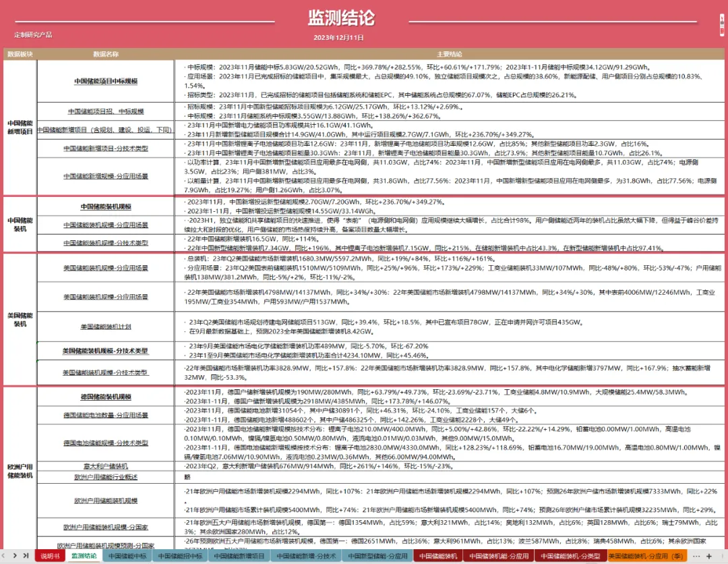Select the 监测结论 sheet tab
The height and width of the screenshot is (564, 728).
coord(84,556)
